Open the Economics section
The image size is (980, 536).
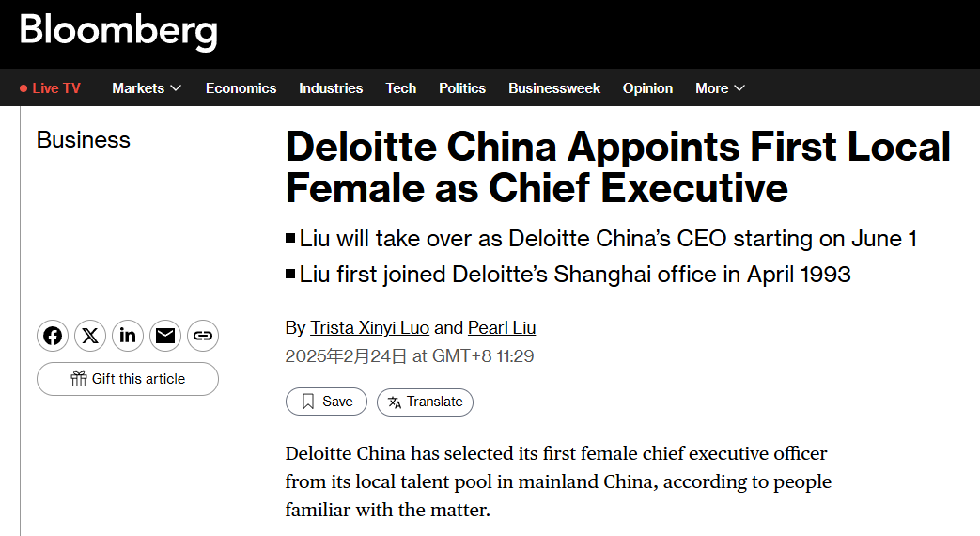241,88
